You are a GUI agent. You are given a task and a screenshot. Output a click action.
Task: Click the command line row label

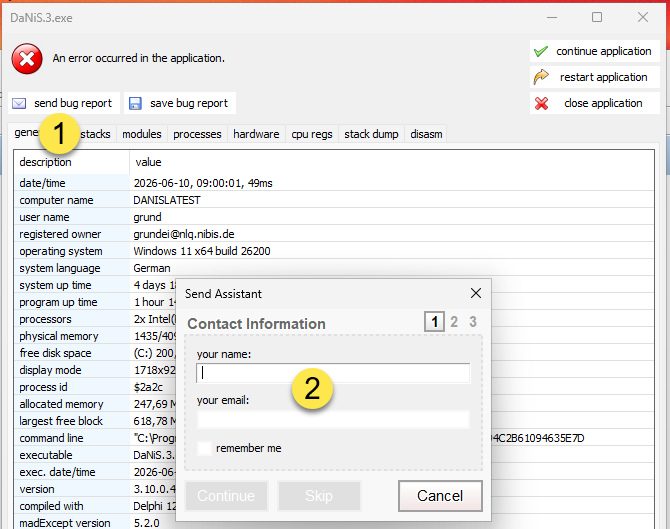tap(51, 438)
